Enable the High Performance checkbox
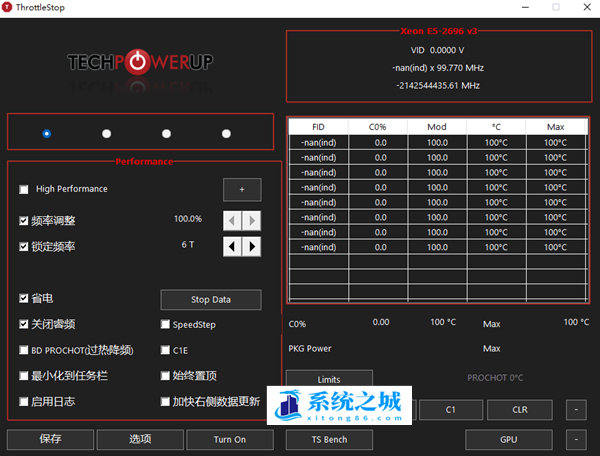This screenshot has width=600, height=456. pos(24,189)
